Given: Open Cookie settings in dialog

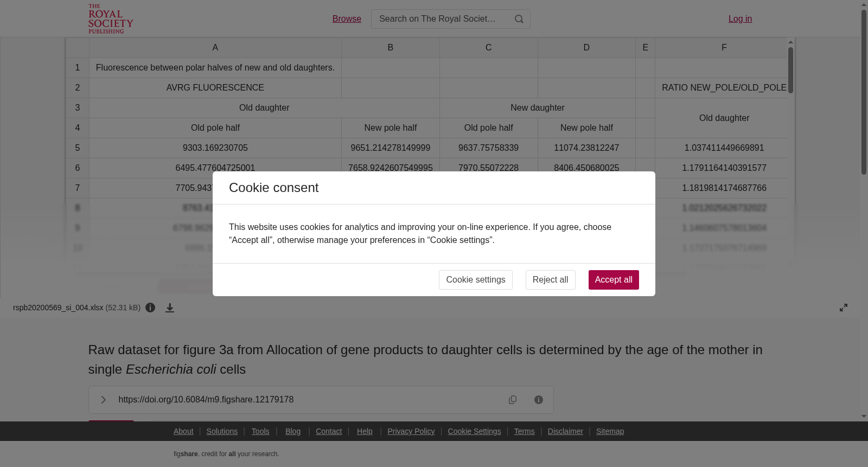Looking at the screenshot, I should point(476,280).
